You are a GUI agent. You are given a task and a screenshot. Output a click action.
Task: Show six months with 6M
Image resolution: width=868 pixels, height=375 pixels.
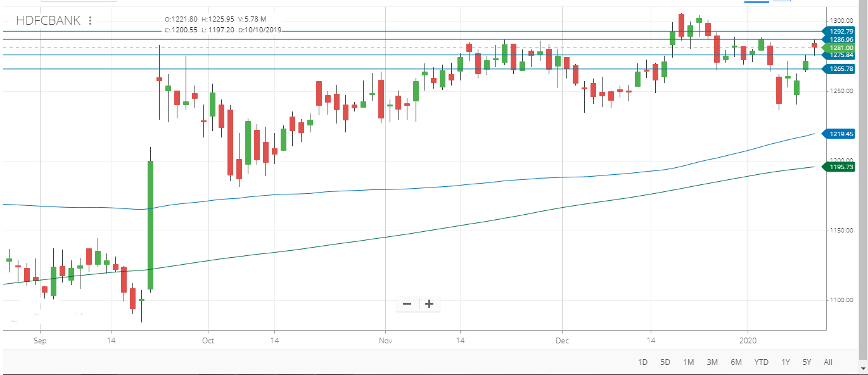click(736, 362)
